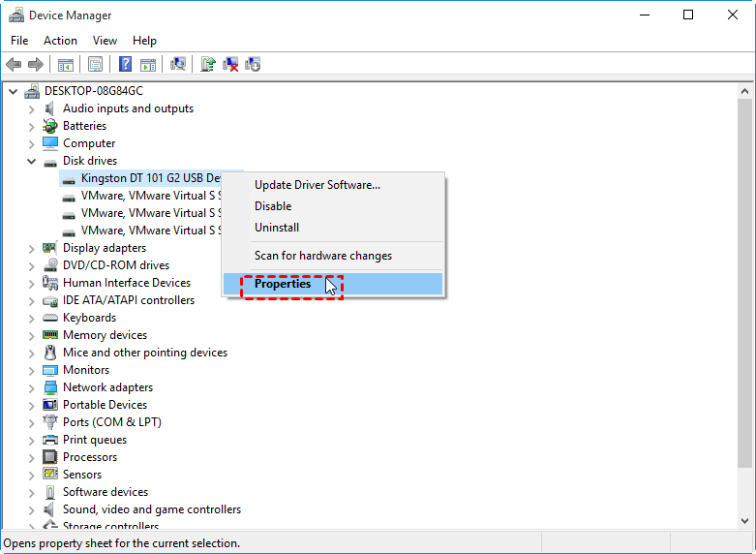The image size is (756, 554).
Task: Select the Portable Devices label
Action: click(x=106, y=405)
